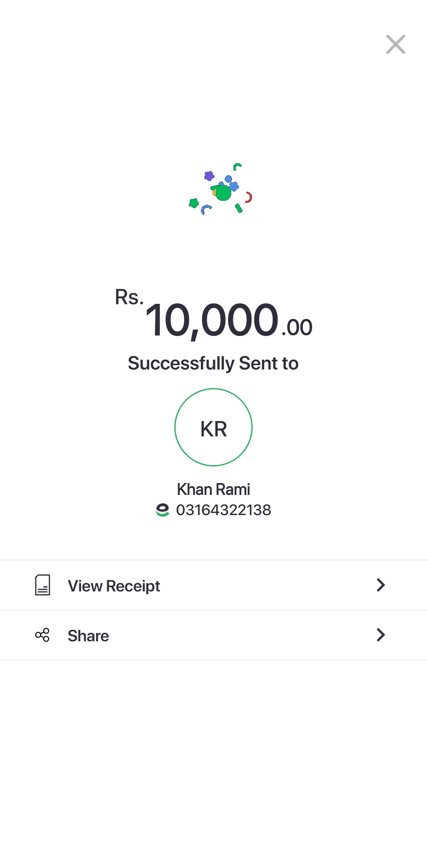Screen dimensions: 427x868
Task: Tap the recipient name Khan Rami
Action: 213,489
